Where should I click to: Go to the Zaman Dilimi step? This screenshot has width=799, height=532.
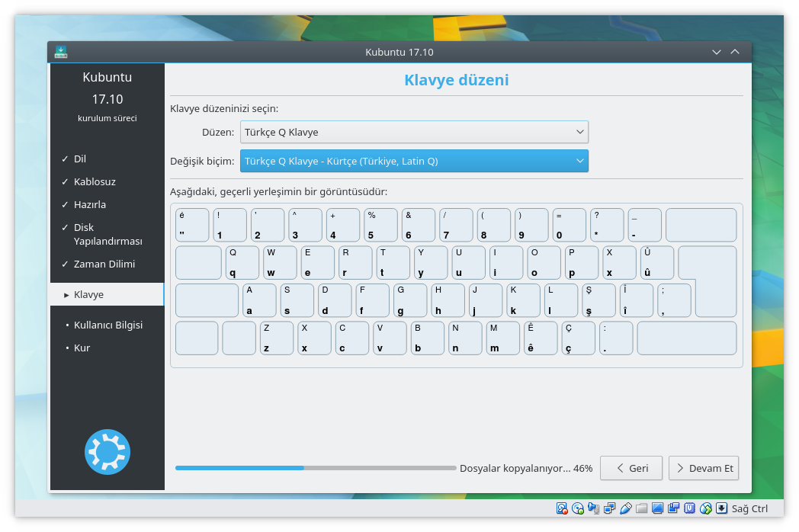(x=104, y=264)
